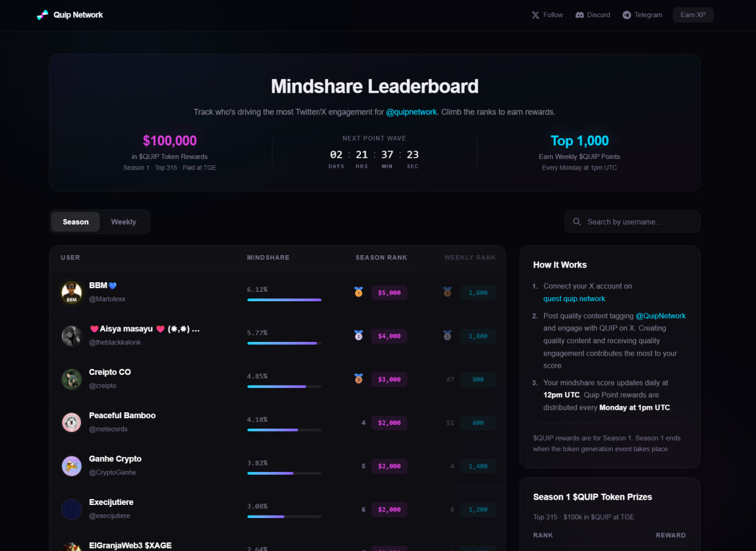Open the @quipnetwork handle link
Viewport: 756px width, 551px height.
point(412,112)
